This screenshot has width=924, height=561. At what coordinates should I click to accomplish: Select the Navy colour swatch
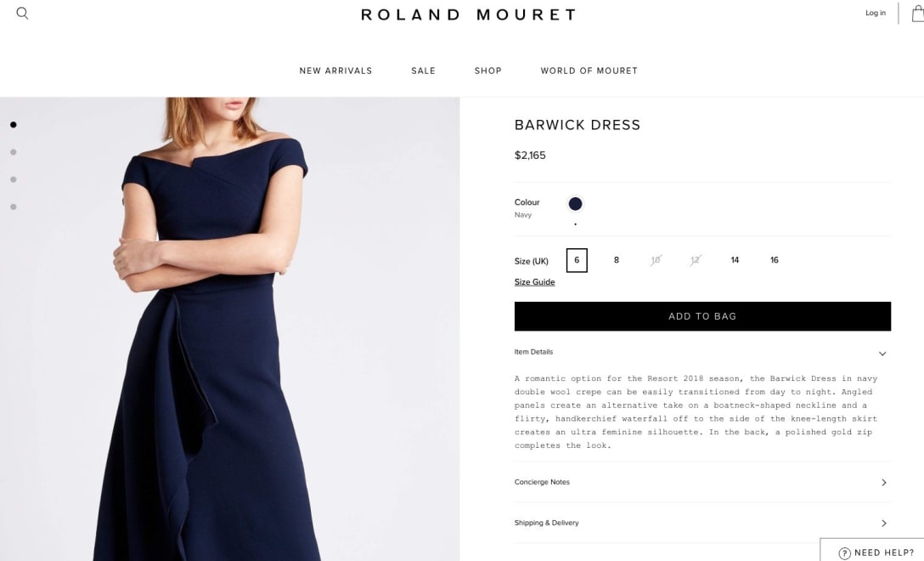(575, 204)
